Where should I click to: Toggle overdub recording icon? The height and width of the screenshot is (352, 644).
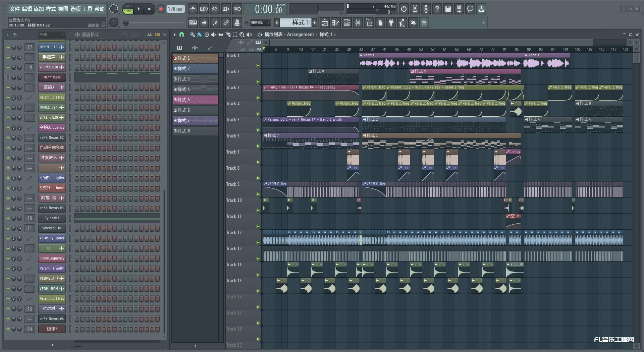point(226,9)
